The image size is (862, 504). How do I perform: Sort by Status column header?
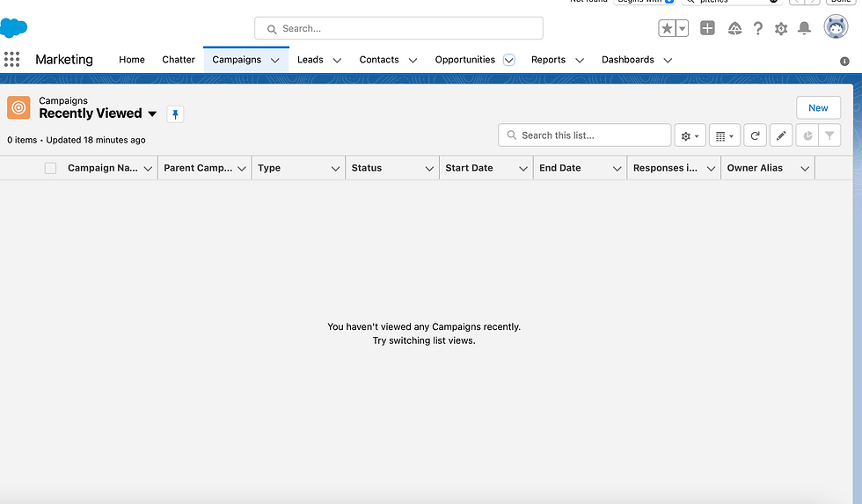pos(367,168)
